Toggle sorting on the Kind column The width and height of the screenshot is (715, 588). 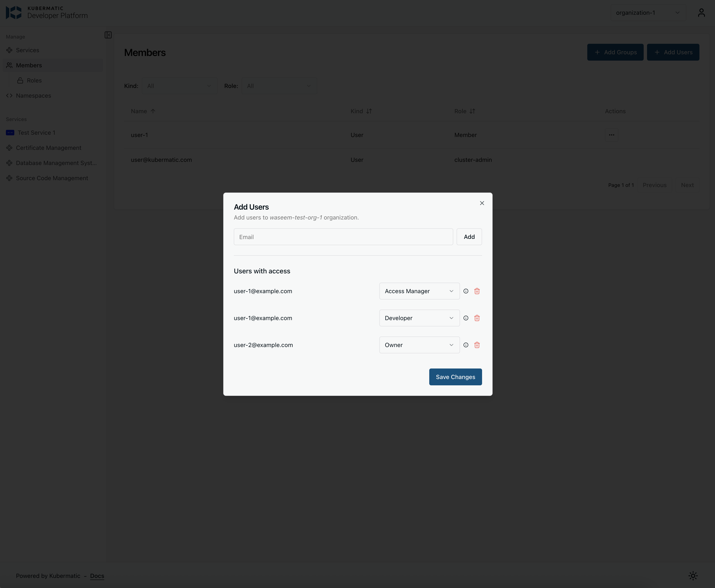click(x=369, y=111)
